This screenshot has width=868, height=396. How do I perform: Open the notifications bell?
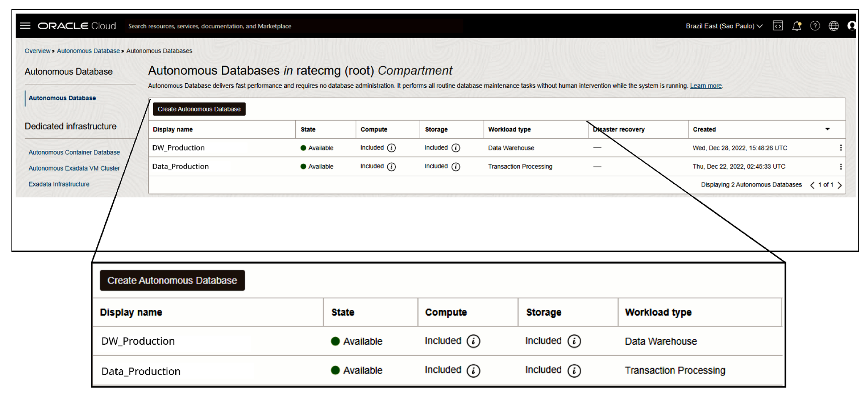pyautogui.click(x=797, y=26)
